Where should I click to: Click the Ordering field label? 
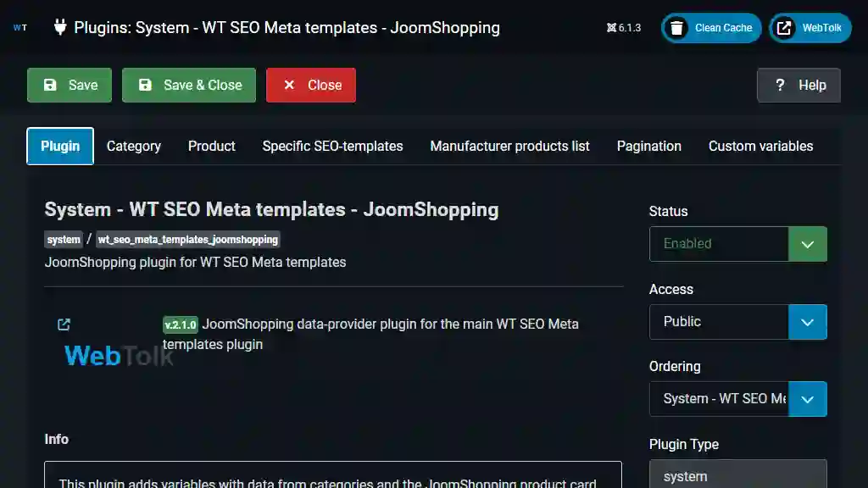[x=675, y=366]
